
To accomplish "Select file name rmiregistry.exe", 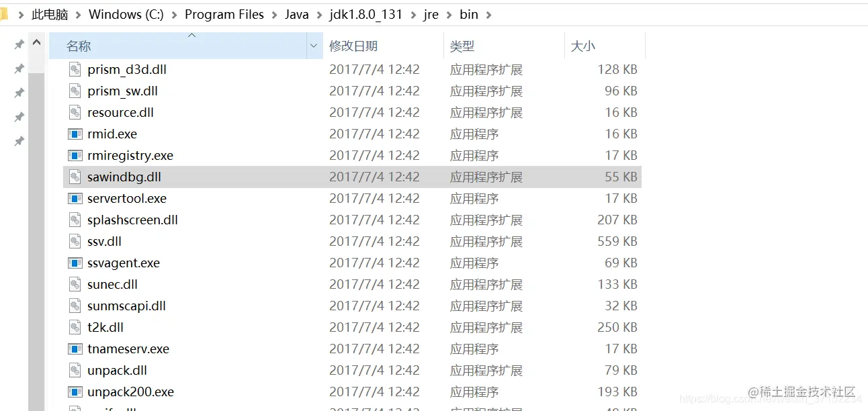I will (130, 155).
